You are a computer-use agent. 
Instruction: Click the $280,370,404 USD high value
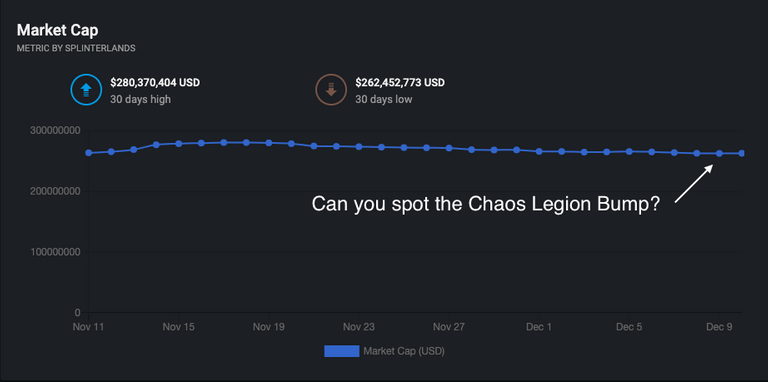point(155,82)
